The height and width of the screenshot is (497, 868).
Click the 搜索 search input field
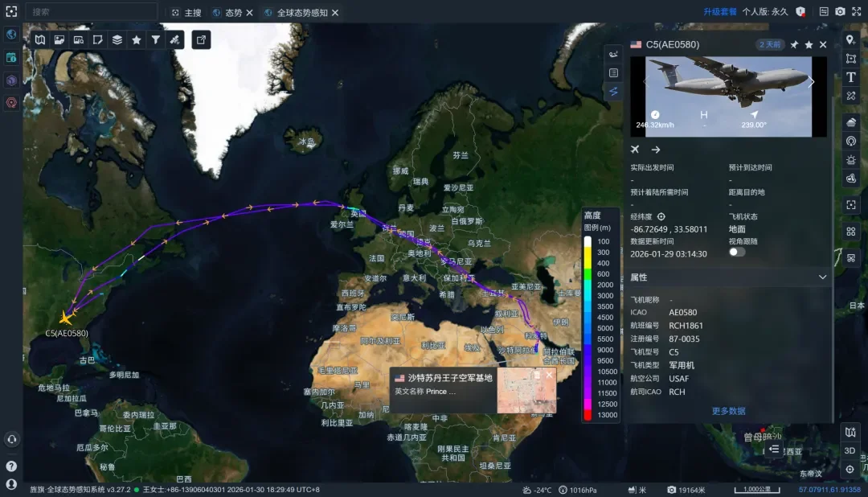coord(91,12)
